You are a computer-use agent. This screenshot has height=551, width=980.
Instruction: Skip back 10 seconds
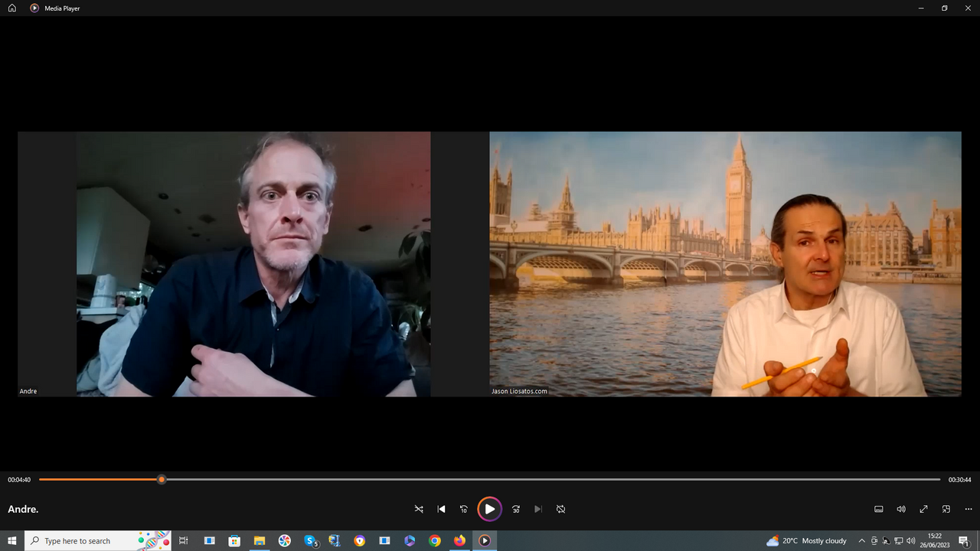coord(463,509)
